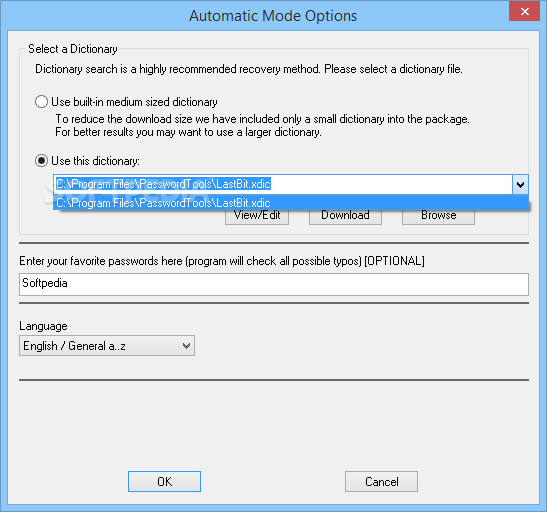Expand the dictionary path dropdown arrow
Image resolution: width=547 pixels, height=512 pixels.
pyautogui.click(x=520, y=184)
